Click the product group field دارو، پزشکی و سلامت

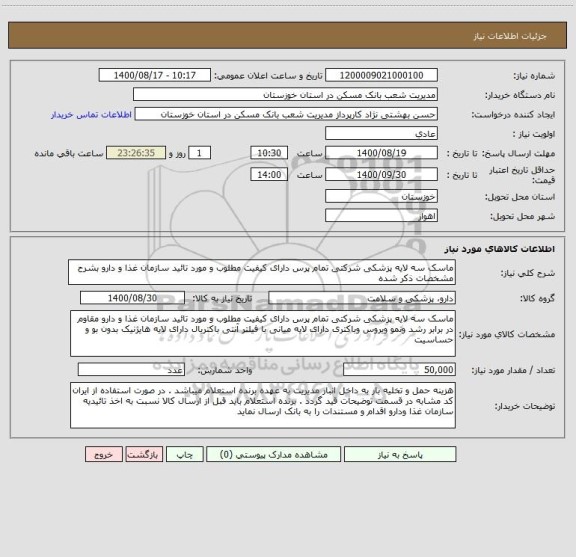362,298
